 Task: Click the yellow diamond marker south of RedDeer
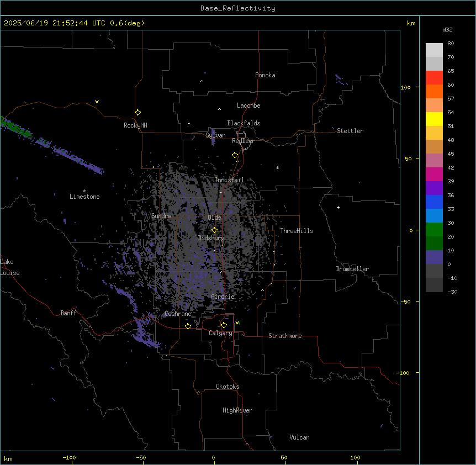tap(235, 155)
